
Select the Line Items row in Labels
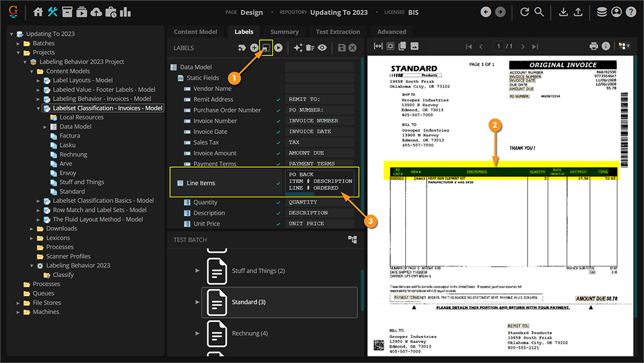tap(201, 183)
